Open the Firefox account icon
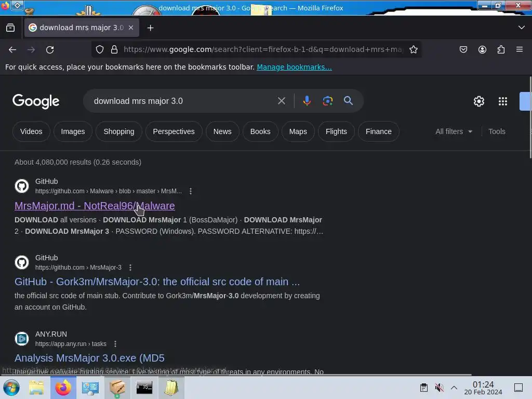This screenshot has height=399, width=532. pyautogui.click(x=482, y=49)
